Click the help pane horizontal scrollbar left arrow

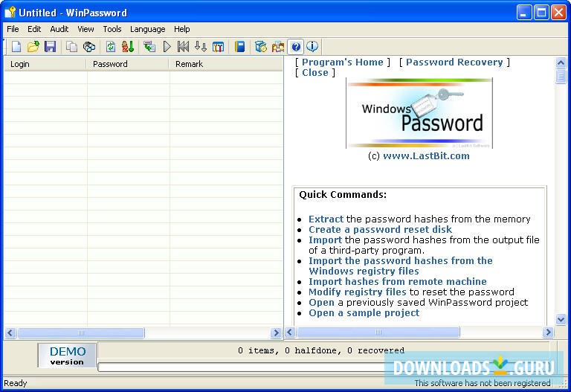290,332
